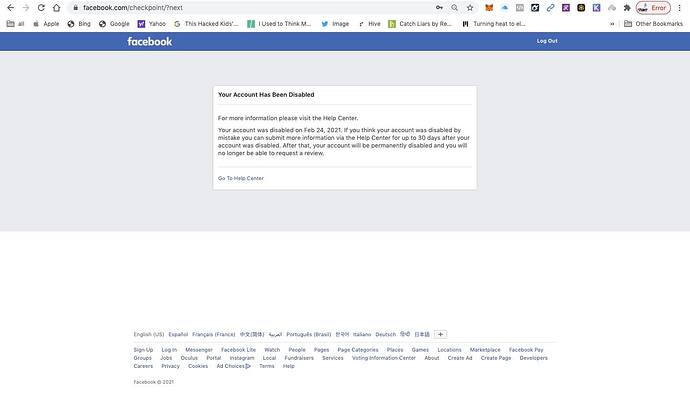Open 'Turning heat to el...' bookmark
This screenshot has width=690, height=410.
click(494, 24)
